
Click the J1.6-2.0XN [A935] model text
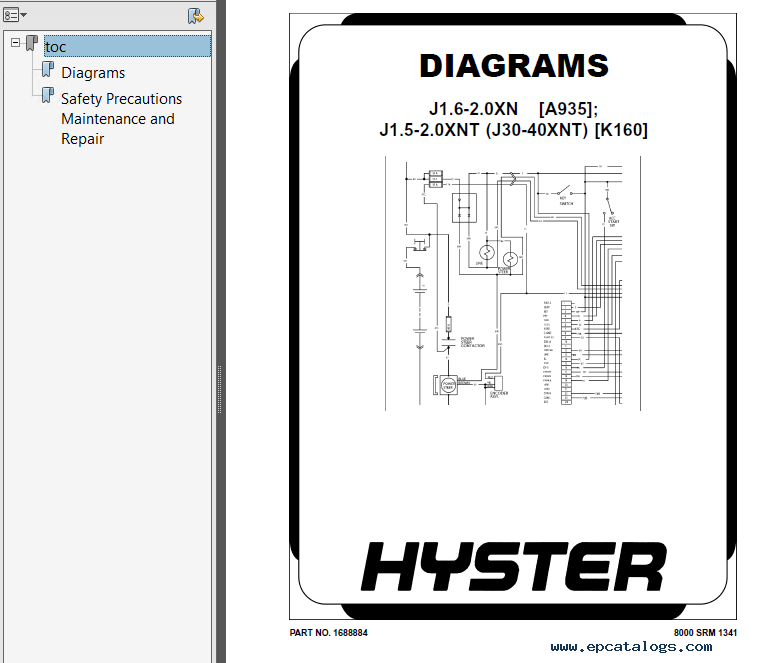[x=513, y=109]
